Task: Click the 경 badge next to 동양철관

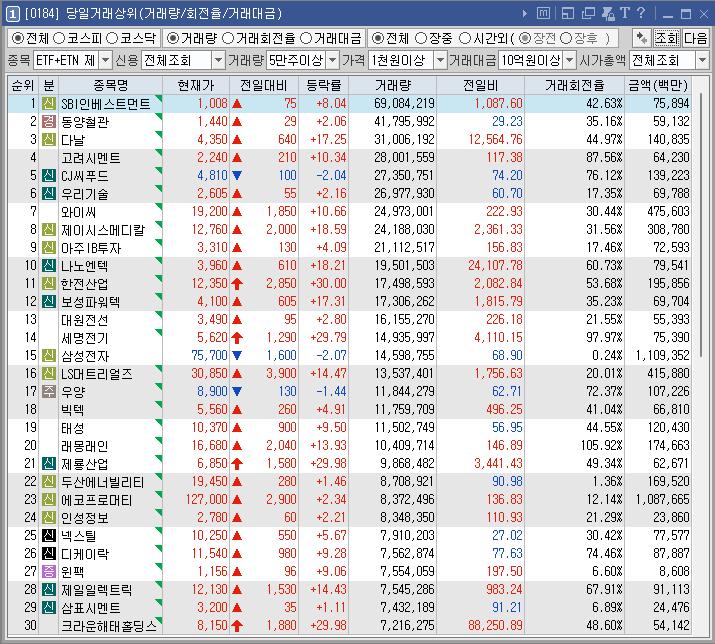Action: 49,121
